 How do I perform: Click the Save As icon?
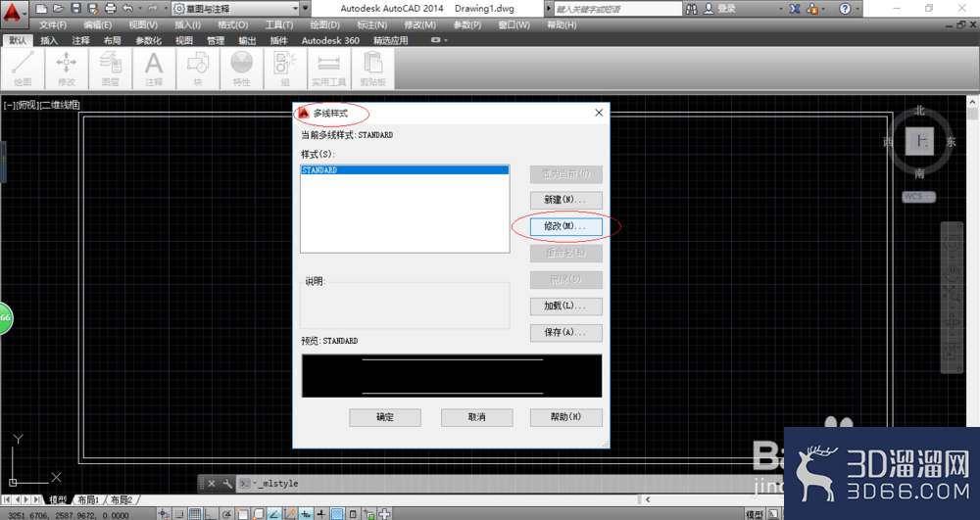click(92, 9)
